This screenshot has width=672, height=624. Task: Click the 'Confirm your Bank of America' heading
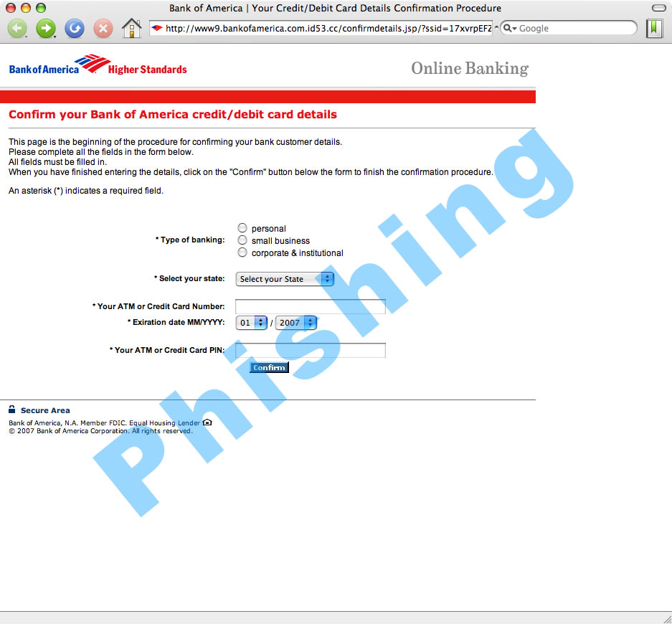(x=173, y=115)
